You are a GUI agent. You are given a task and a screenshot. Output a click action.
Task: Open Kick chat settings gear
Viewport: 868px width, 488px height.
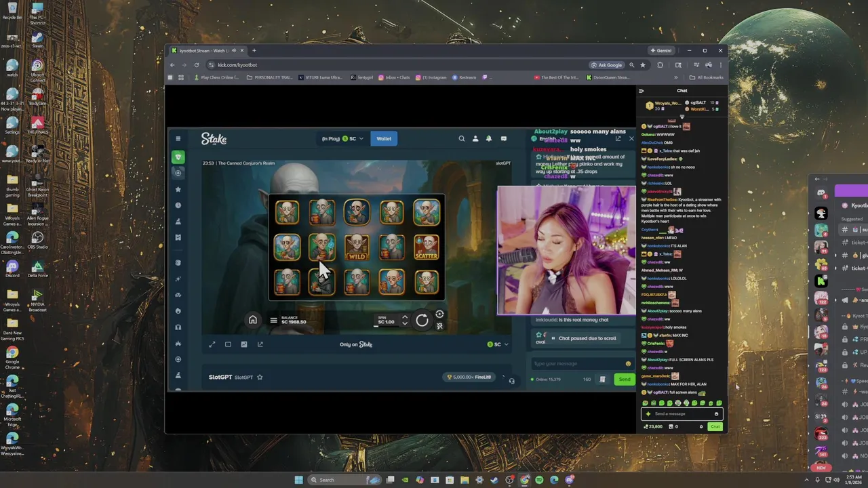pyautogui.click(x=701, y=427)
